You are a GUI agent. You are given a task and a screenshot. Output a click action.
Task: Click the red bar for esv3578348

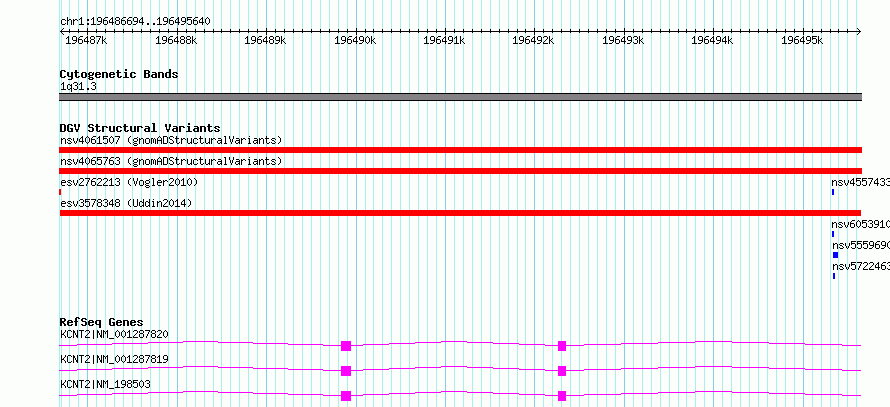click(460, 213)
